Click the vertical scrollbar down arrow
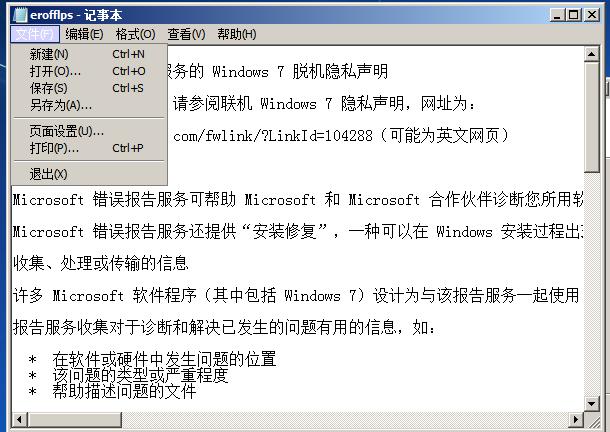The height and width of the screenshot is (432, 610). (591, 404)
